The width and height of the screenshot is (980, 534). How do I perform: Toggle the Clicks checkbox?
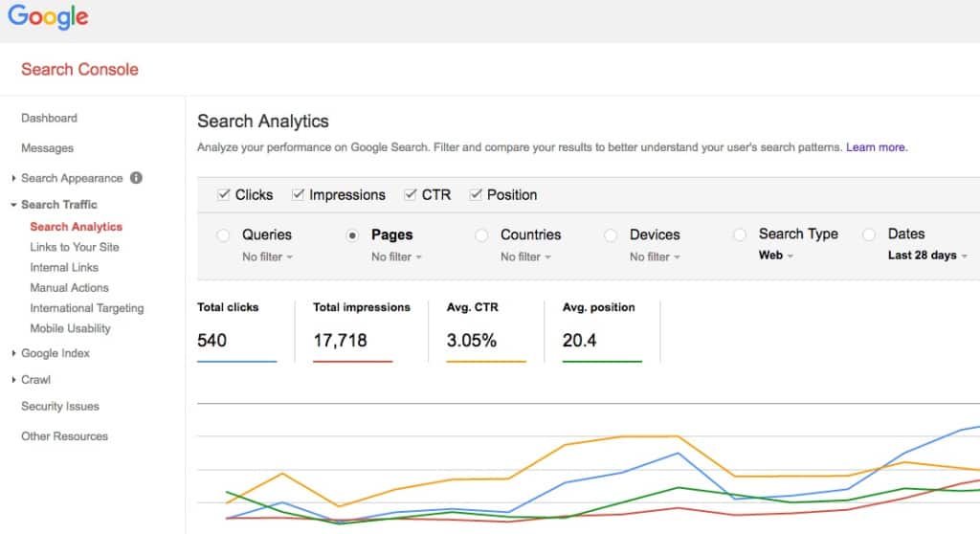[224, 194]
